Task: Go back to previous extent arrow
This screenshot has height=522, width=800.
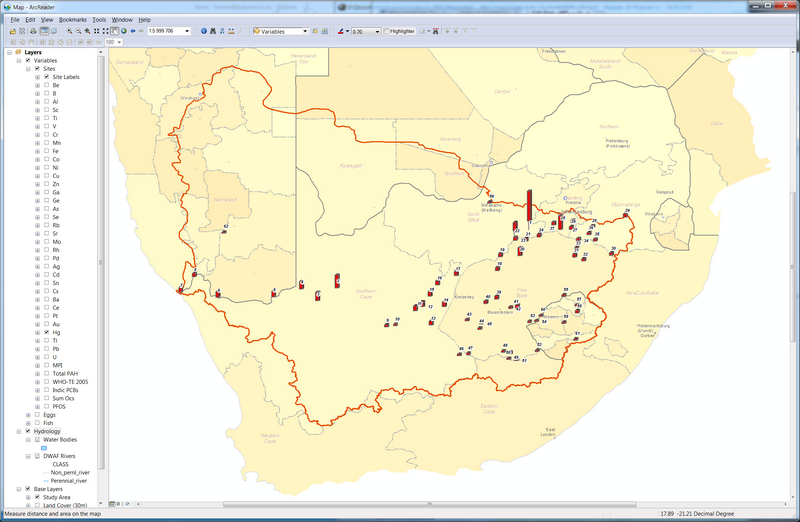Action: (x=133, y=31)
